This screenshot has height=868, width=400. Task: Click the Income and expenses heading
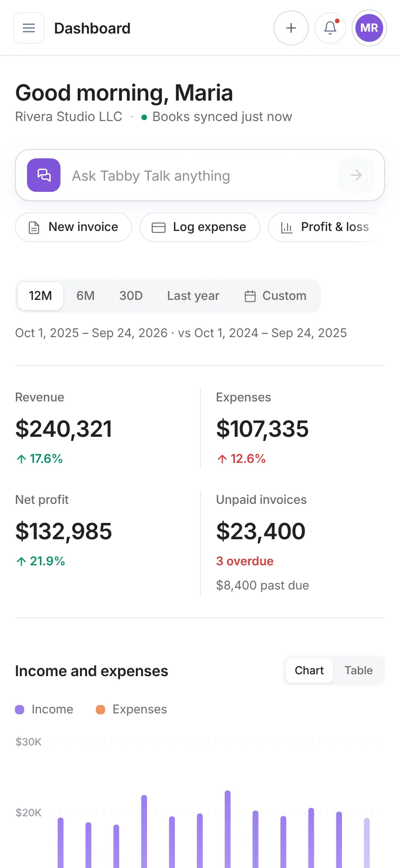92,671
